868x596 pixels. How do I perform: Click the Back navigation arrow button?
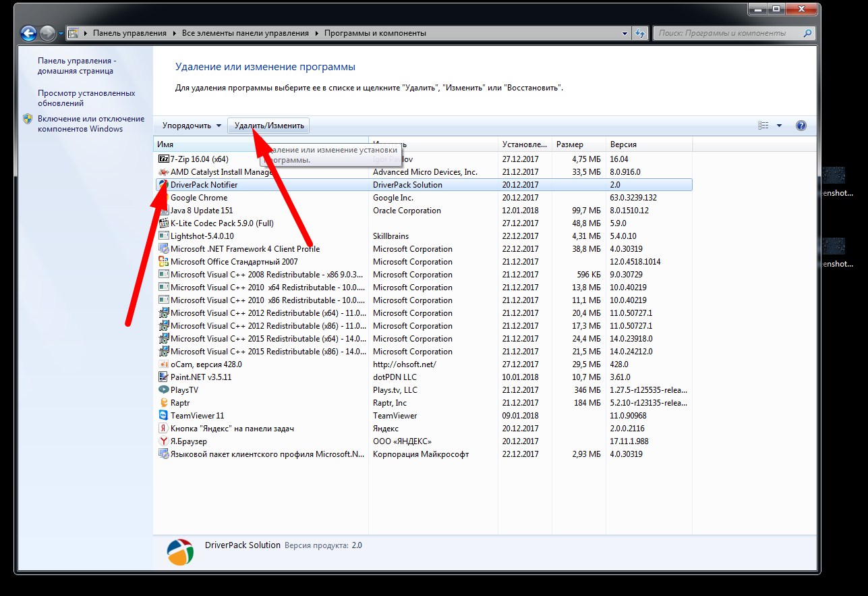[28, 33]
